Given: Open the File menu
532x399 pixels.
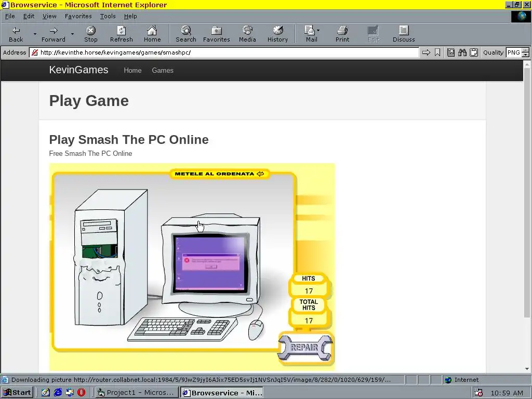Looking at the screenshot, I should pyautogui.click(x=10, y=16).
